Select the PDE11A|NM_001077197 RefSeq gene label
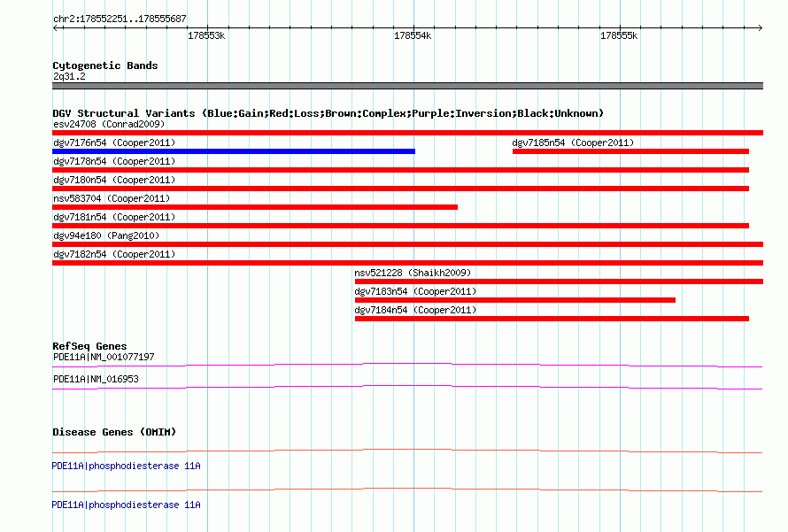 click(104, 358)
